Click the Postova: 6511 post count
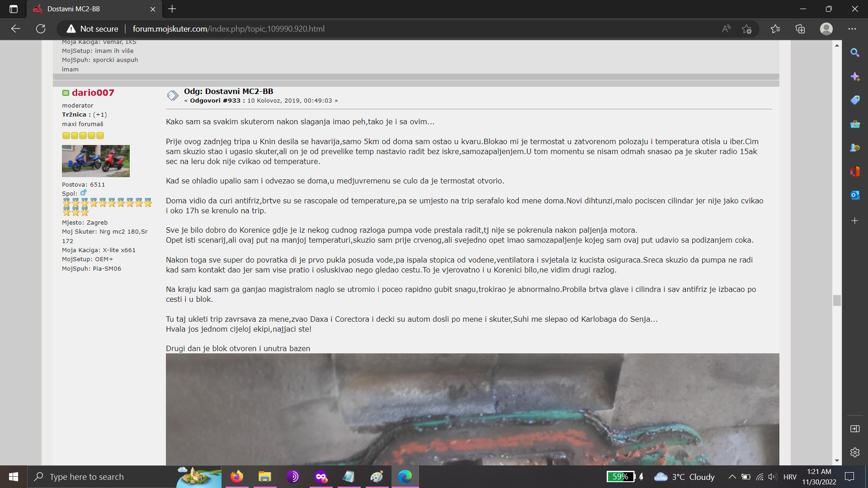This screenshot has width=868, height=488. [x=84, y=185]
